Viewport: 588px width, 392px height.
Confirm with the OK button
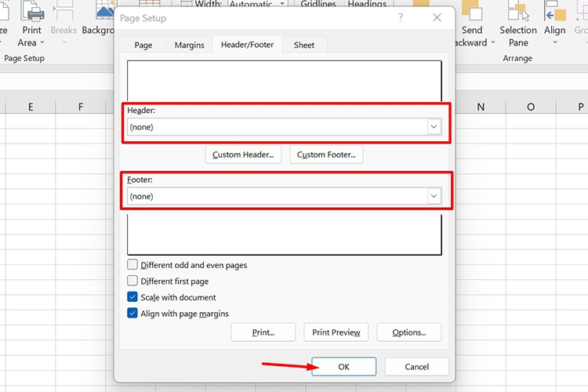[x=343, y=366]
